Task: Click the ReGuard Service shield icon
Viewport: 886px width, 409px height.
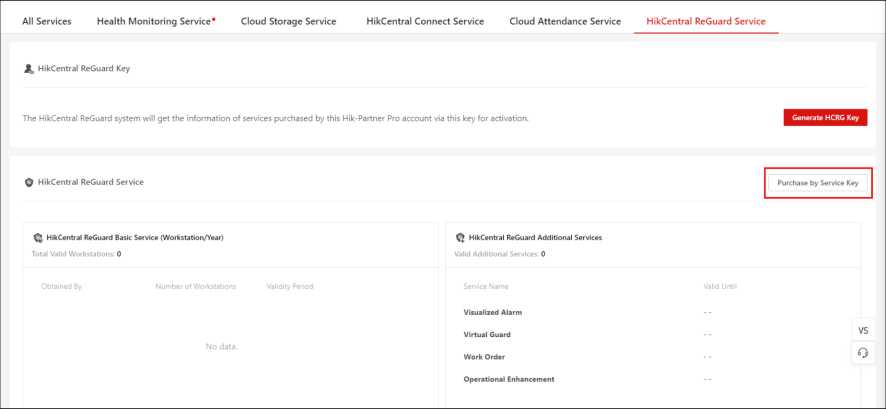Action: 29,182
